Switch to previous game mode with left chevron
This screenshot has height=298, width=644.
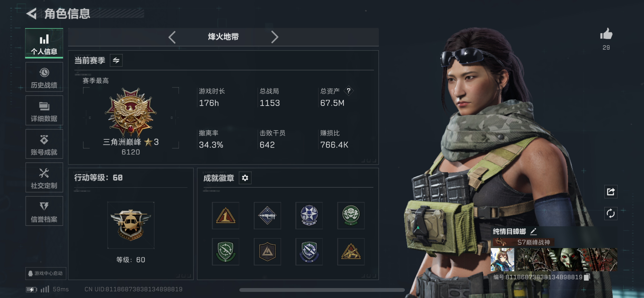(172, 37)
